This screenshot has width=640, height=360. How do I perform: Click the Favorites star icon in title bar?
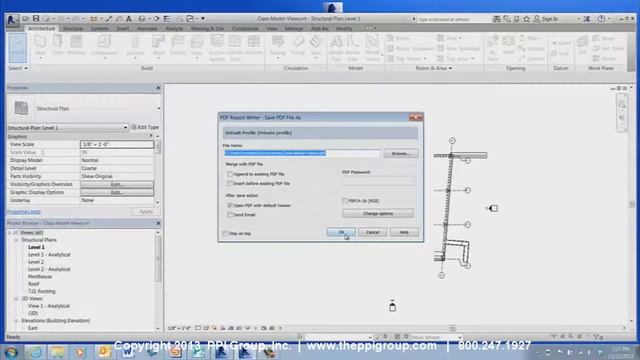point(527,19)
